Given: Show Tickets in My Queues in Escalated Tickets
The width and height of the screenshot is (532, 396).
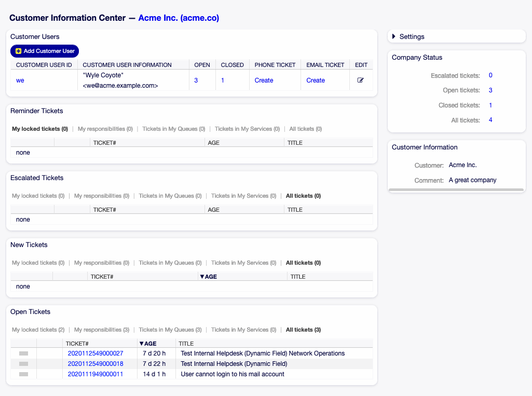Looking at the screenshot, I should 170,196.
